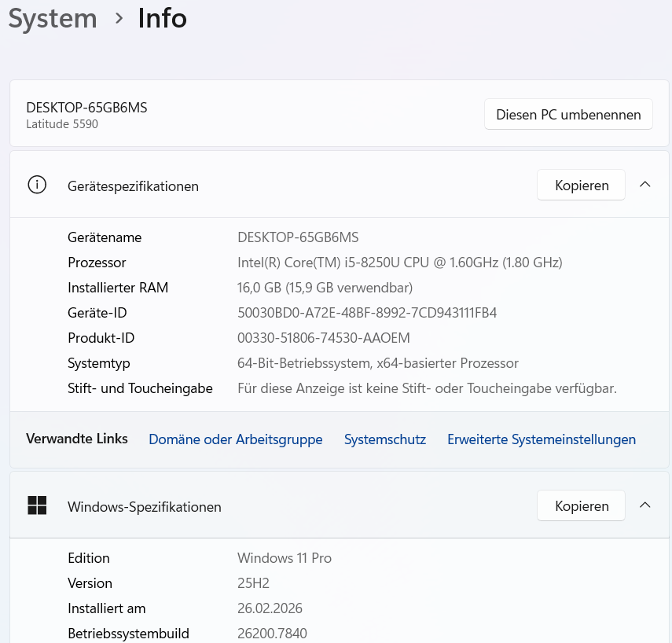Screen dimensions: 672x643
Task: Click the 'Version' label
Action: (90, 583)
